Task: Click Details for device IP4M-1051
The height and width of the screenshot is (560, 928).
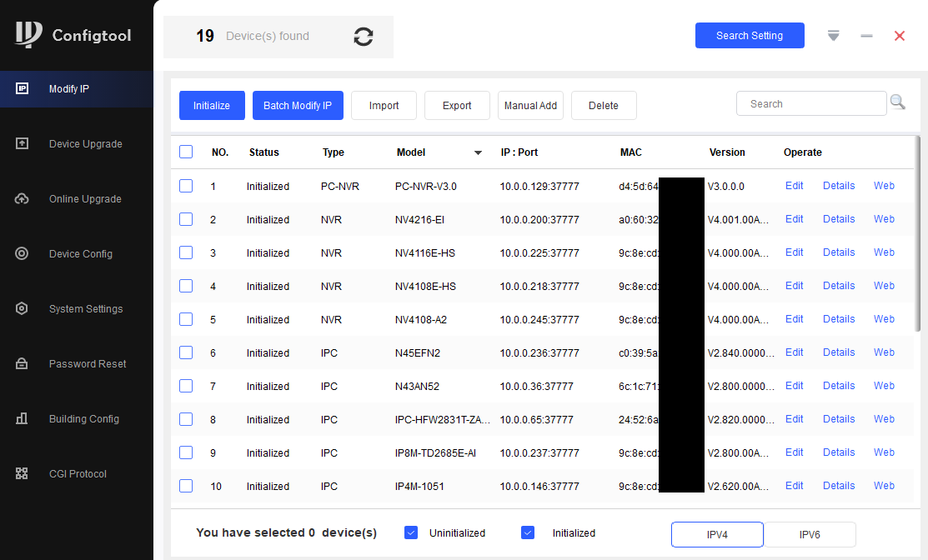Action: [x=839, y=486]
